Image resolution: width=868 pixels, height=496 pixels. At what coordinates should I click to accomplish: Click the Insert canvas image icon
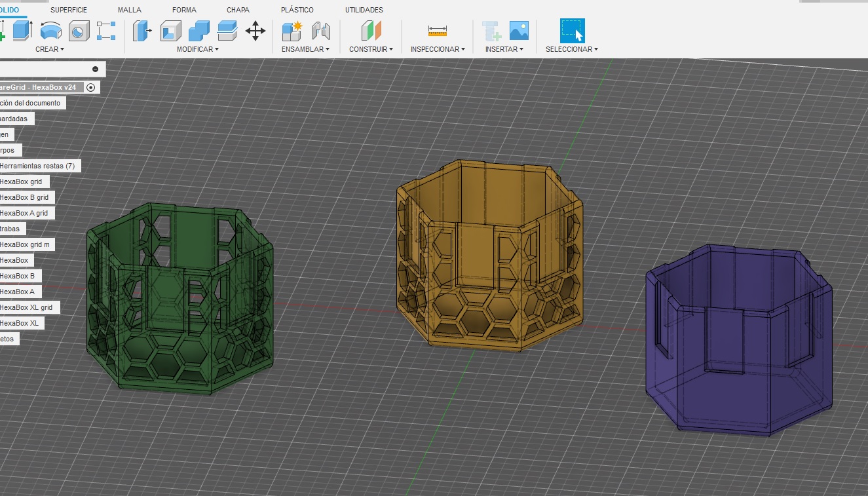tap(519, 30)
